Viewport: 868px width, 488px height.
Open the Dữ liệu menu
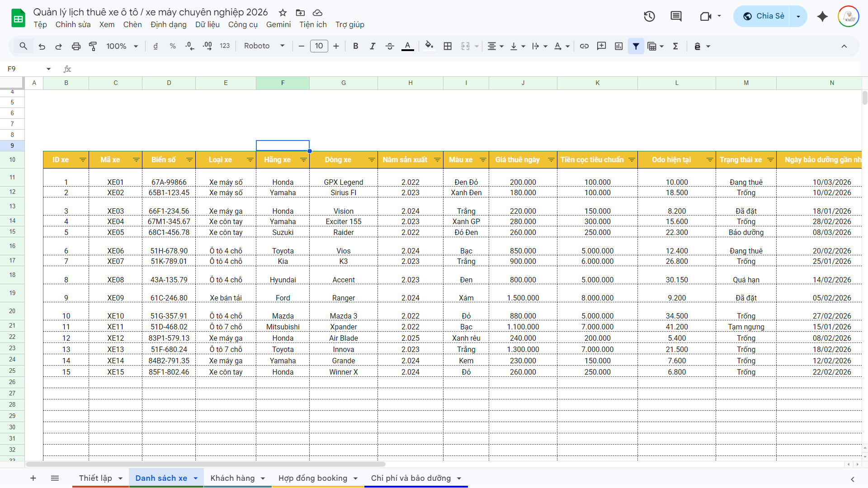pos(208,25)
